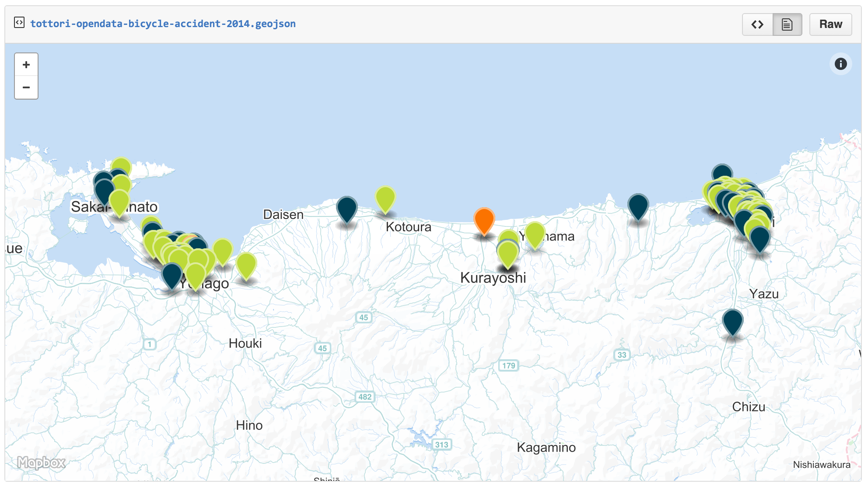Select the lone dark marker east of Yurihama

click(638, 206)
